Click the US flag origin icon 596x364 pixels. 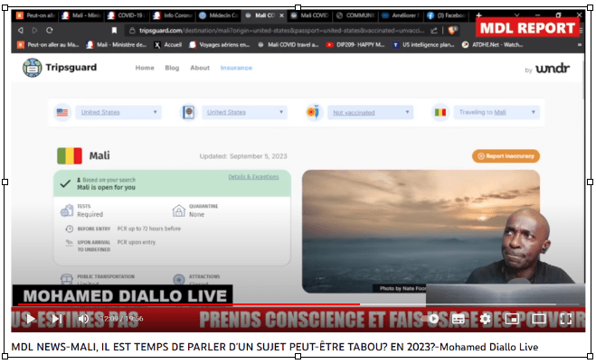click(62, 112)
